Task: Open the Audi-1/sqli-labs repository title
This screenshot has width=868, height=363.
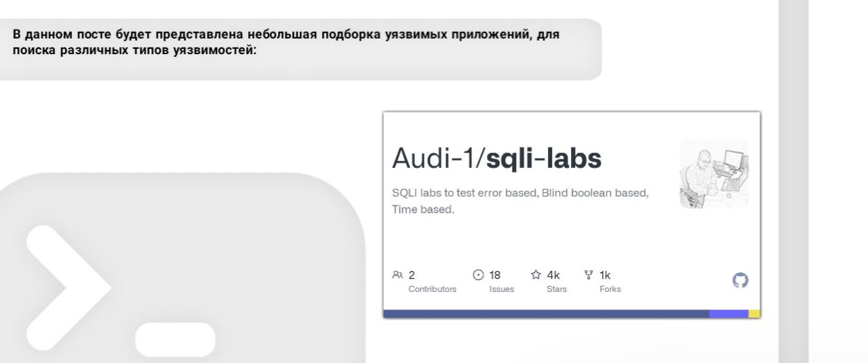Action: (496, 158)
